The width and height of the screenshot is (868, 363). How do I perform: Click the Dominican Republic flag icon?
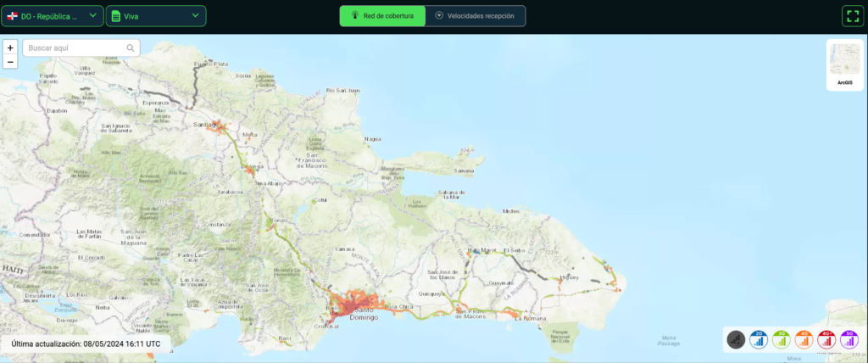click(13, 16)
